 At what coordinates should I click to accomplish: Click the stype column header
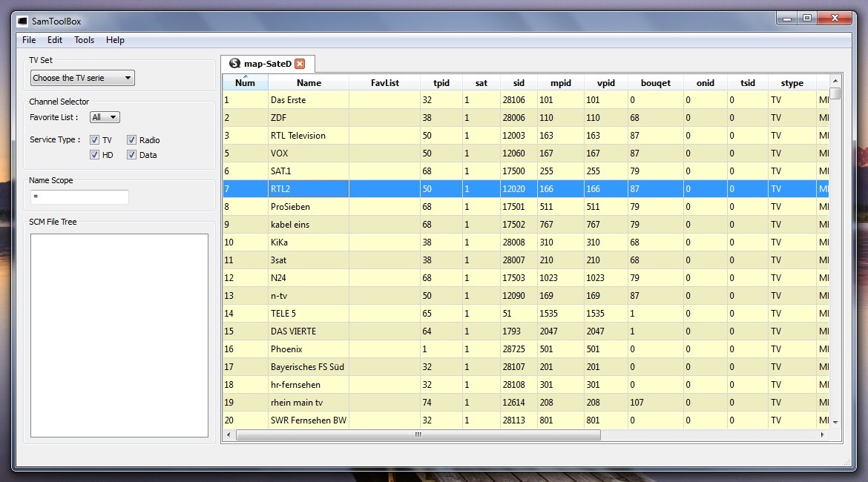click(792, 82)
